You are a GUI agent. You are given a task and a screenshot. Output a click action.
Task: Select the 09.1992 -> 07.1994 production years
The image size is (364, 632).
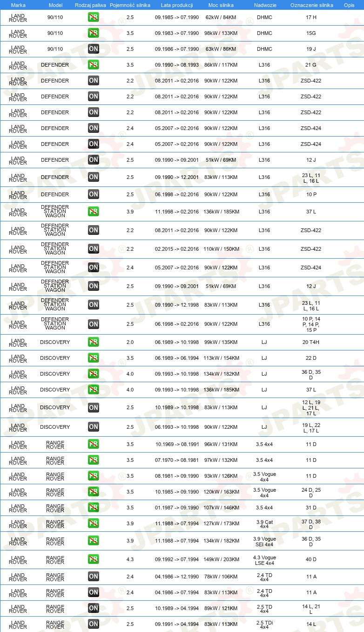[x=177, y=559]
